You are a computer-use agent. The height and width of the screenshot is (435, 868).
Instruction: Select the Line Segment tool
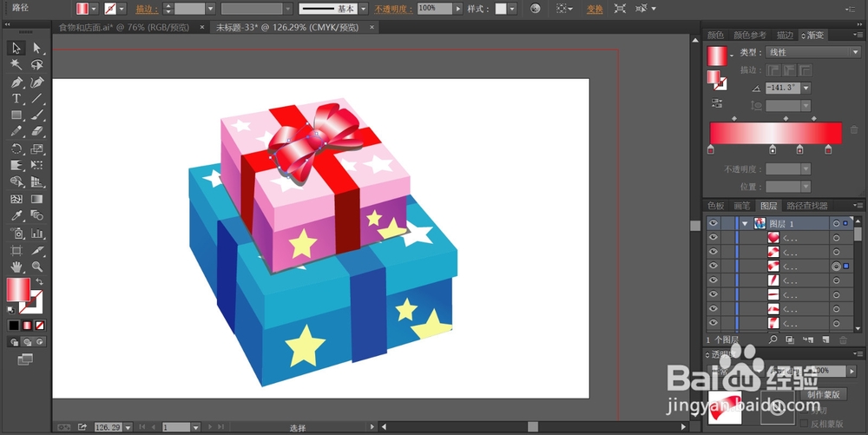(37, 98)
